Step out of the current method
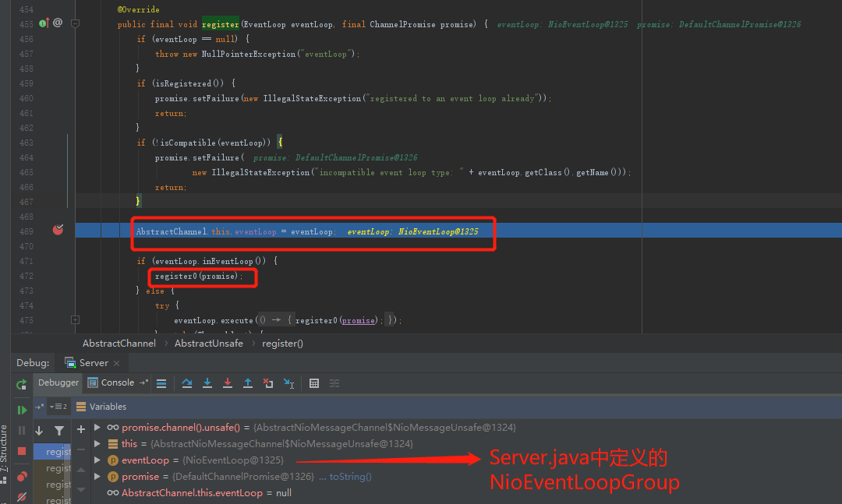 [248, 383]
